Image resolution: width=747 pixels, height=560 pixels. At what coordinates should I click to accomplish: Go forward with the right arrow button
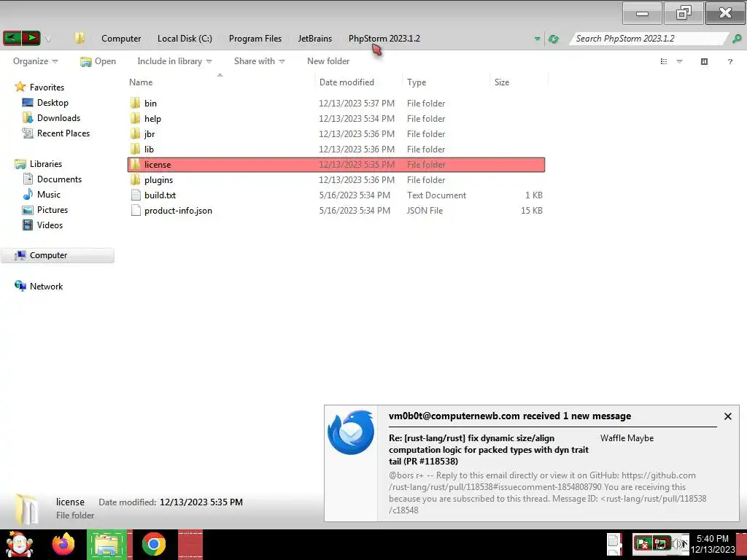click(31, 38)
